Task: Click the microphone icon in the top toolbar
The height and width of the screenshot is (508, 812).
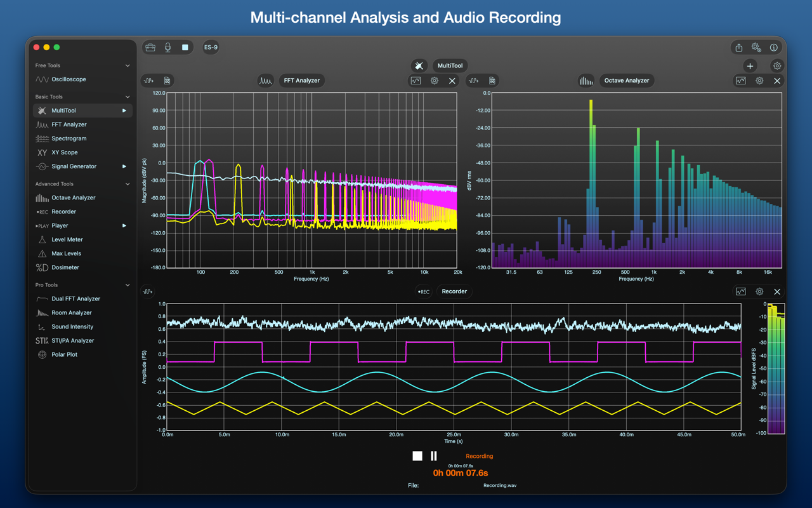Action: pos(167,48)
